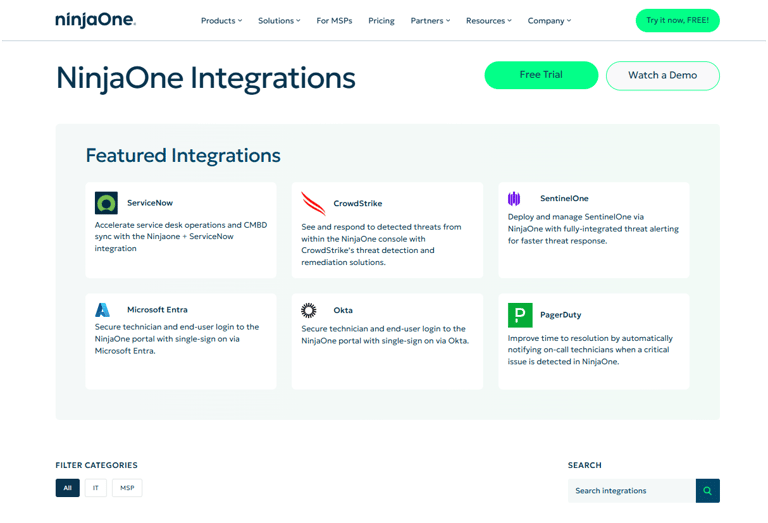The height and width of the screenshot is (523, 768).
Task: Click the ServiceNow green circle icon
Action: click(106, 203)
